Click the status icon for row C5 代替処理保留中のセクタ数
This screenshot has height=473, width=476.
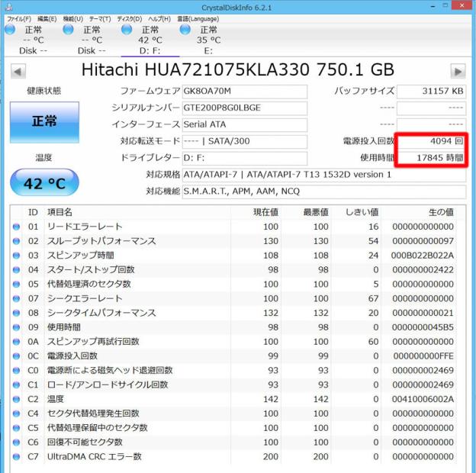click(16, 428)
